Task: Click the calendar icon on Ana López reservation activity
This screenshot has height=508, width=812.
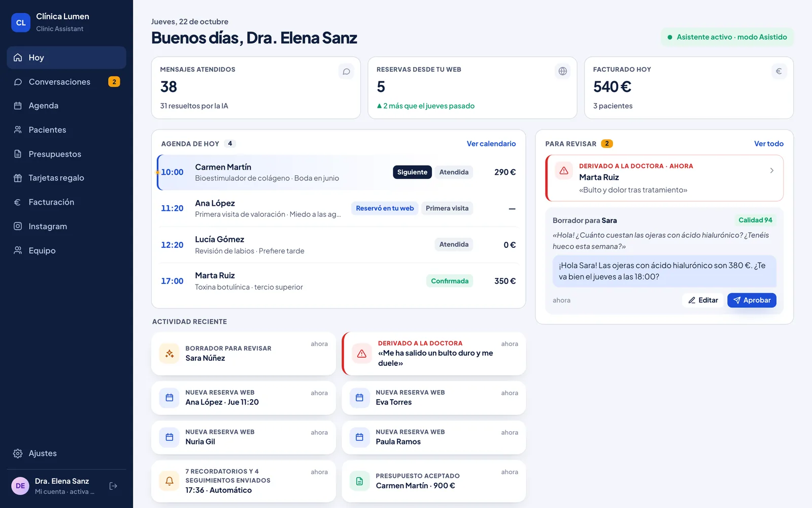Action: click(x=170, y=398)
